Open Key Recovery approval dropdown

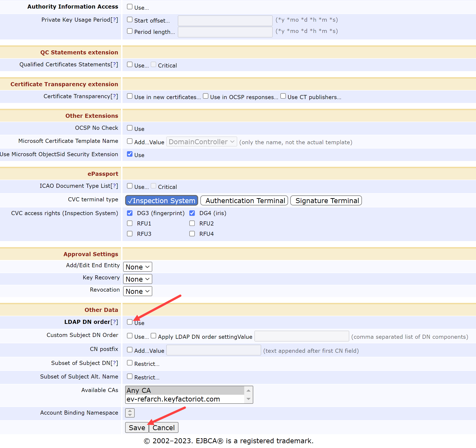pyautogui.click(x=137, y=279)
